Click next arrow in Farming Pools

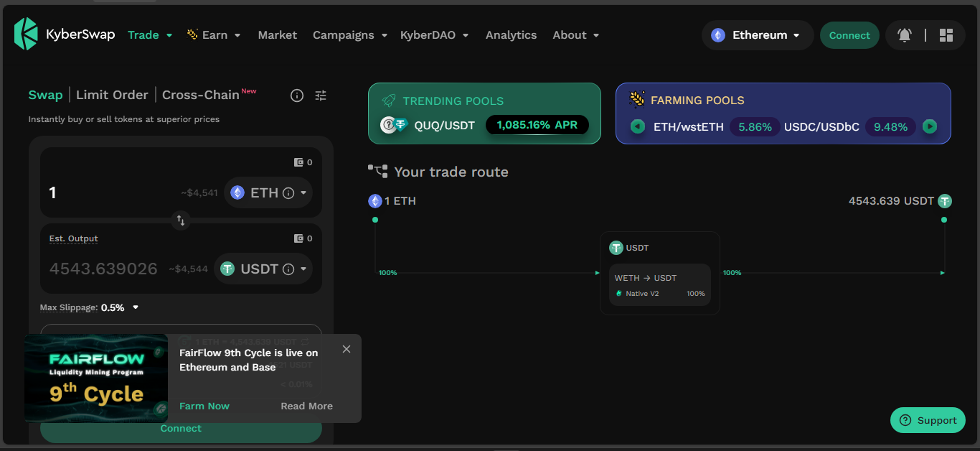(x=930, y=127)
